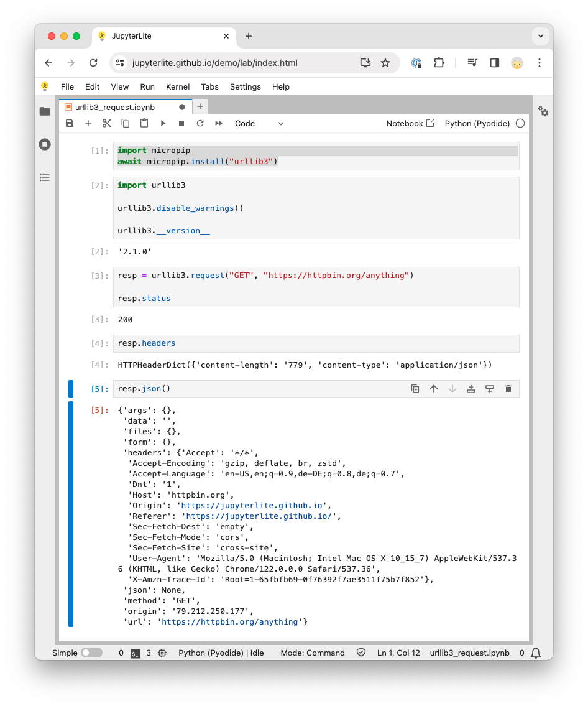Open the Settings menu
The width and height of the screenshot is (588, 706).
[245, 87]
